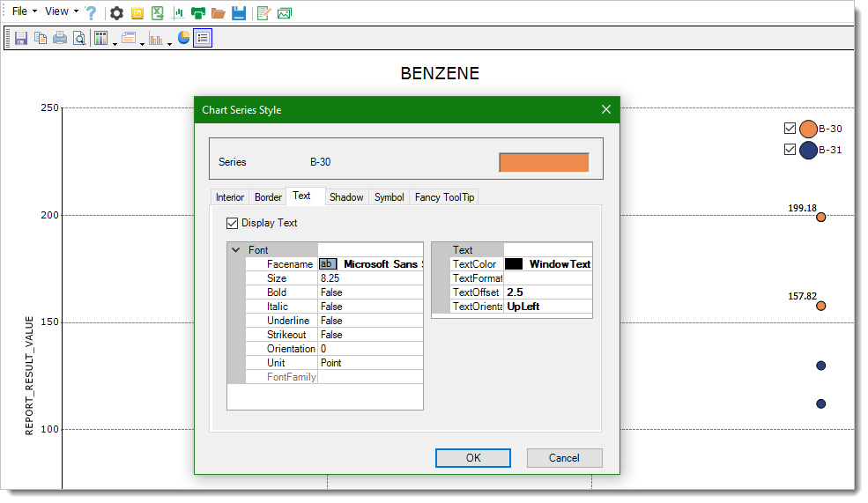Open the View menu dropdown

pos(62,11)
